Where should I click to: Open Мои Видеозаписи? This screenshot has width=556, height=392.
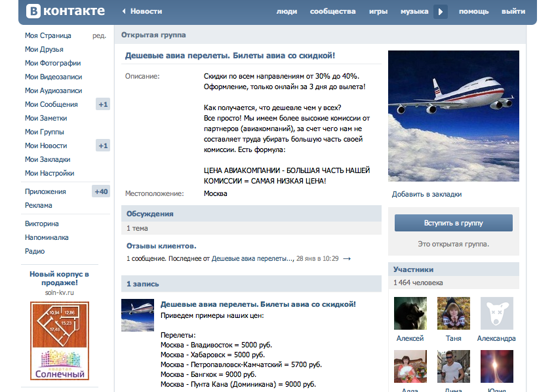(53, 77)
